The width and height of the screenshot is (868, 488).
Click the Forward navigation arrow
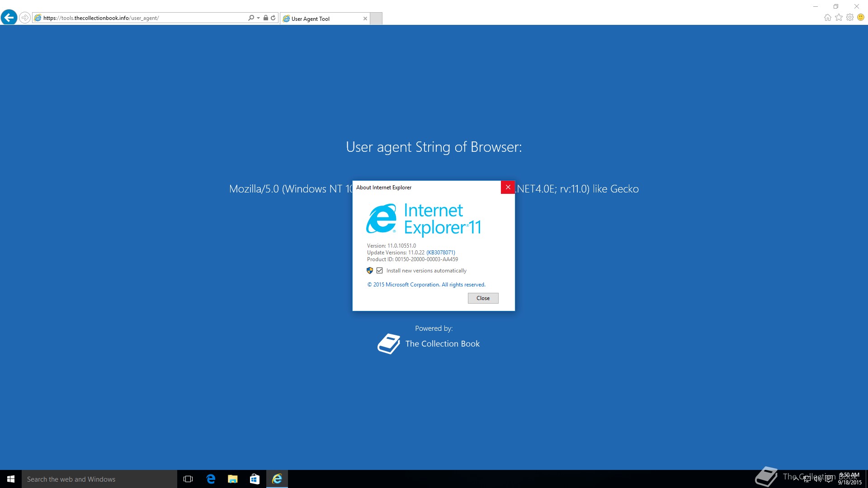(x=25, y=18)
